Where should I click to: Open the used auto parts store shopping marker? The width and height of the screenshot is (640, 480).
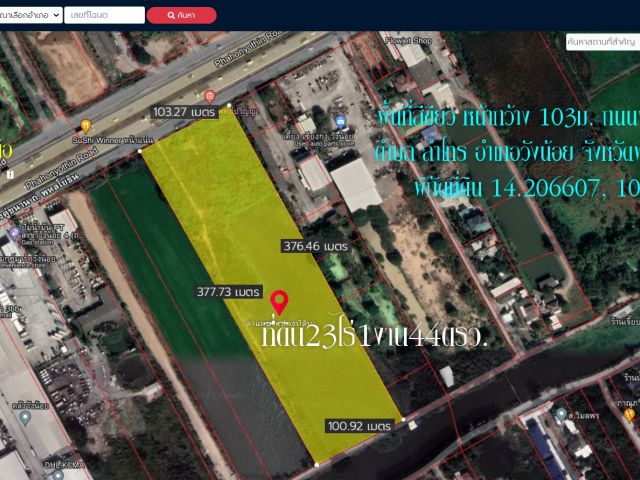[340, 122]
